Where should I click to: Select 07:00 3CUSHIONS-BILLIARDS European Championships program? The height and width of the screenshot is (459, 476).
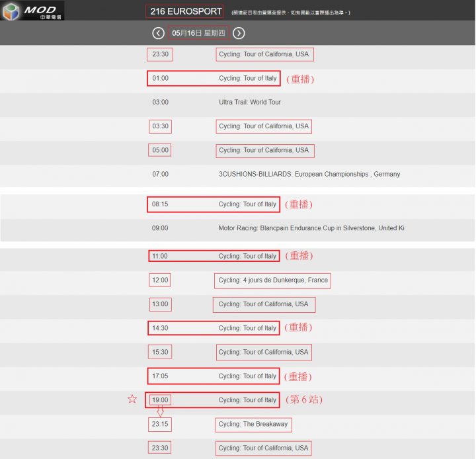(238, 176)
